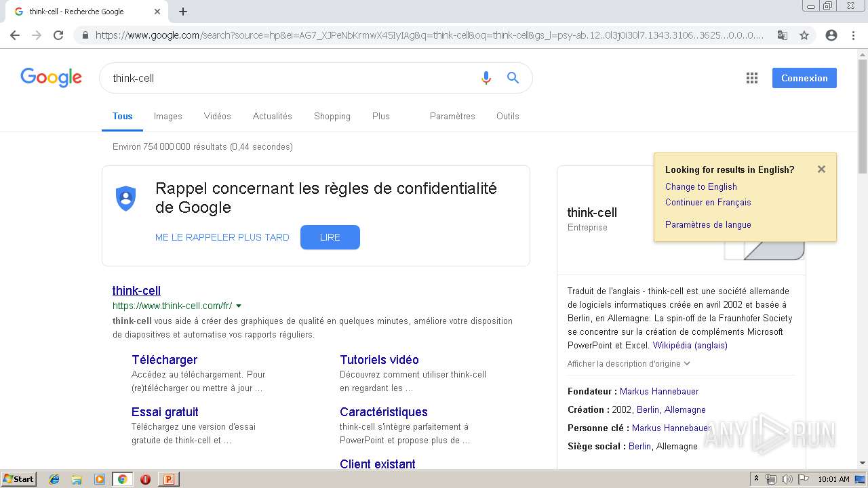868x488 pixels.
Task: Click the Action Center flag icon
Action: pos(804,479)
